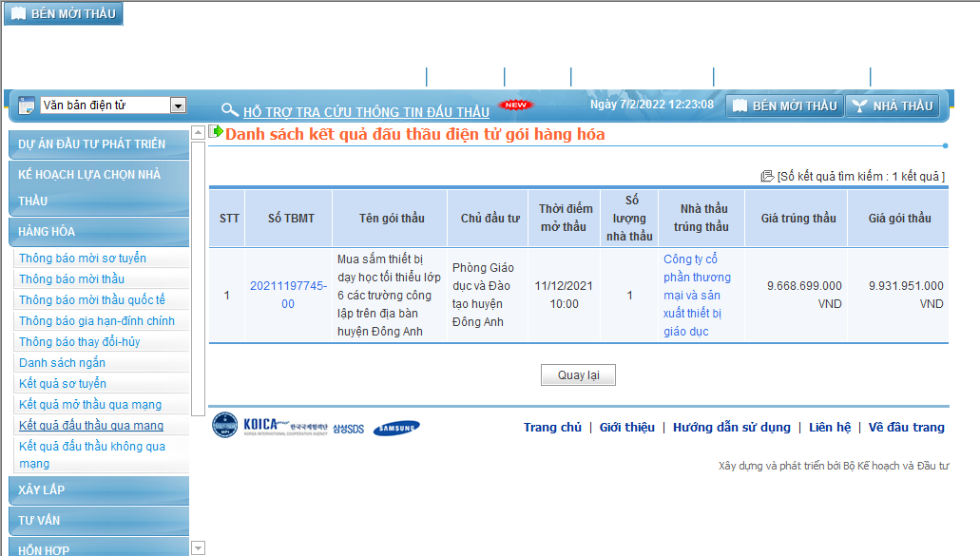The width and height of the screenshot is (980, 556).
Task: Open Hướng dẫn sử dụng footer link
Action: coord(731,428)
